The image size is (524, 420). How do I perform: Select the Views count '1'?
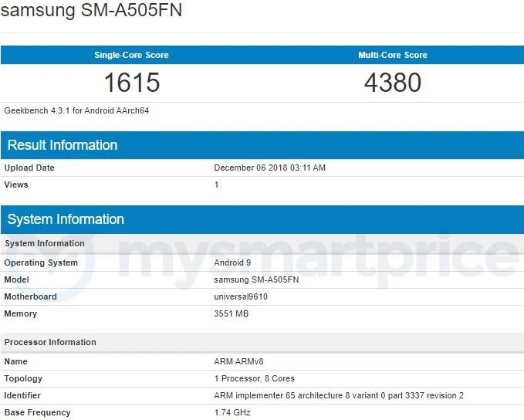click(x=217, y=185)
